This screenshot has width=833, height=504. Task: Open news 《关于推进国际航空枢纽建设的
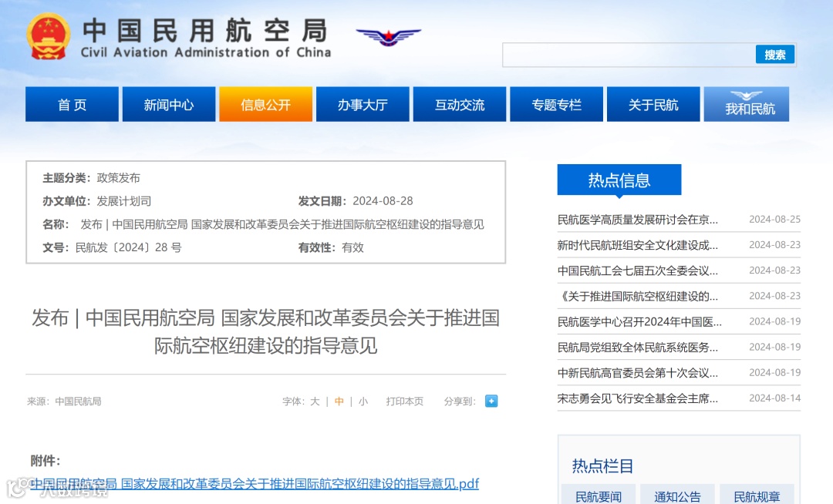(638, 296)
